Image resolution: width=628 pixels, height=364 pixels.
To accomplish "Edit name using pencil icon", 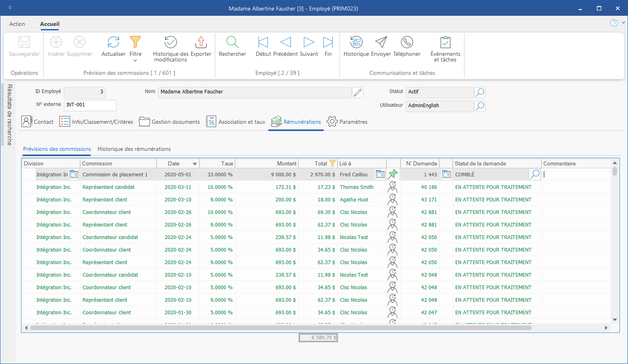I will coord(358,93).
